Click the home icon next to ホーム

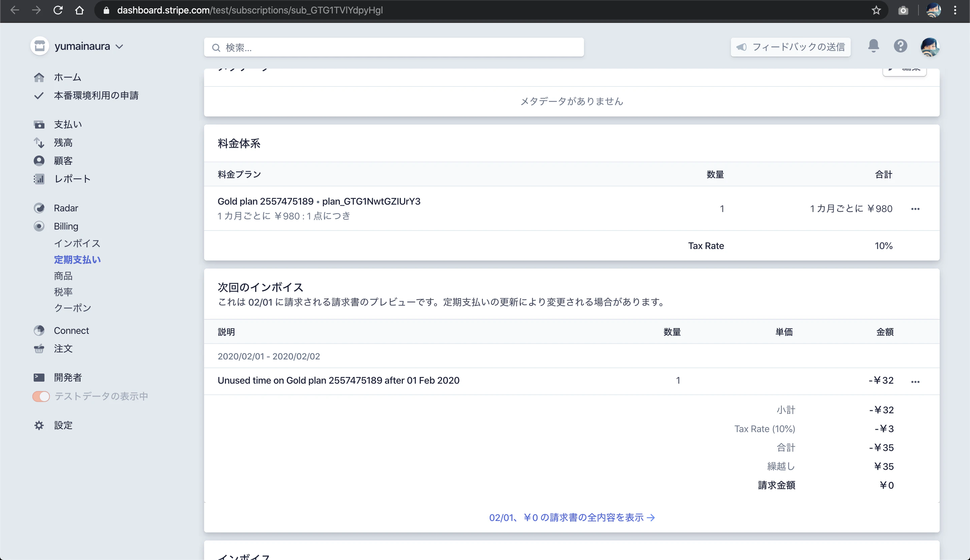(x=39, y=77)
